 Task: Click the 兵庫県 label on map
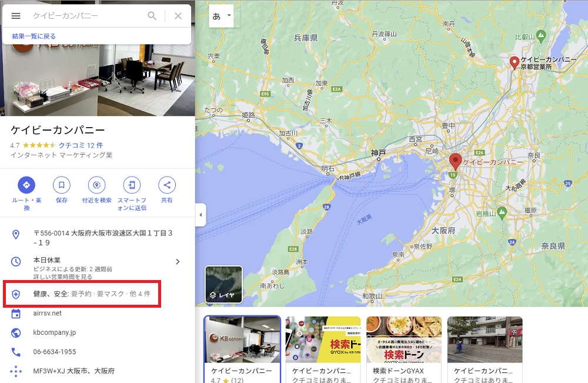pos(306,38)
